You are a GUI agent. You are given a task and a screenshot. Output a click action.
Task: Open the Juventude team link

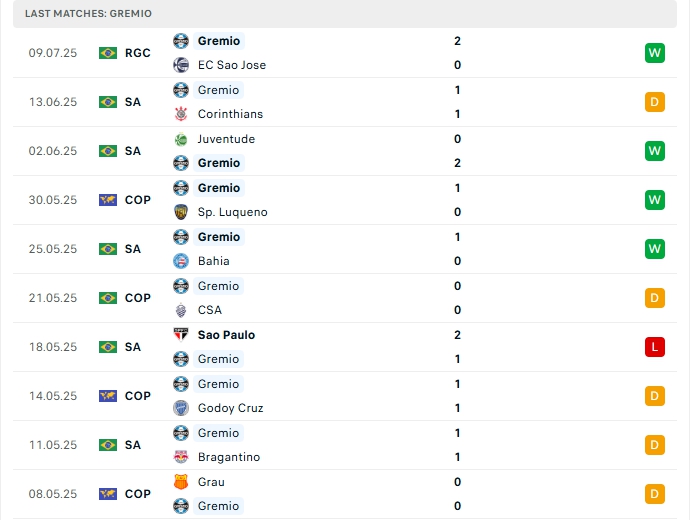click(x=226, y=139)
